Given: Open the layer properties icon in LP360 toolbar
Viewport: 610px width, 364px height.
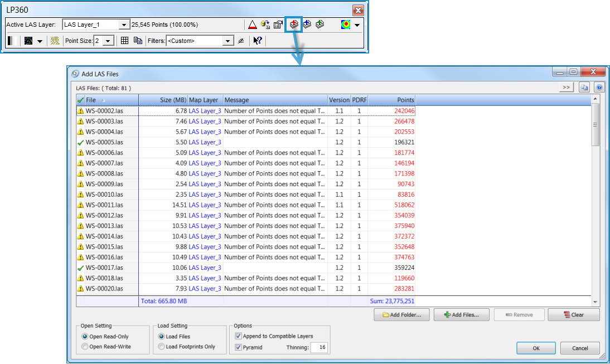Looking at the screenshot, I should coord(278,25).
